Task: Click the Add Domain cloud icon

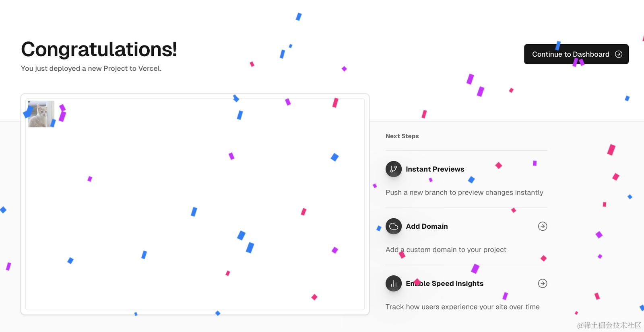Action: [x=394, y=226]
